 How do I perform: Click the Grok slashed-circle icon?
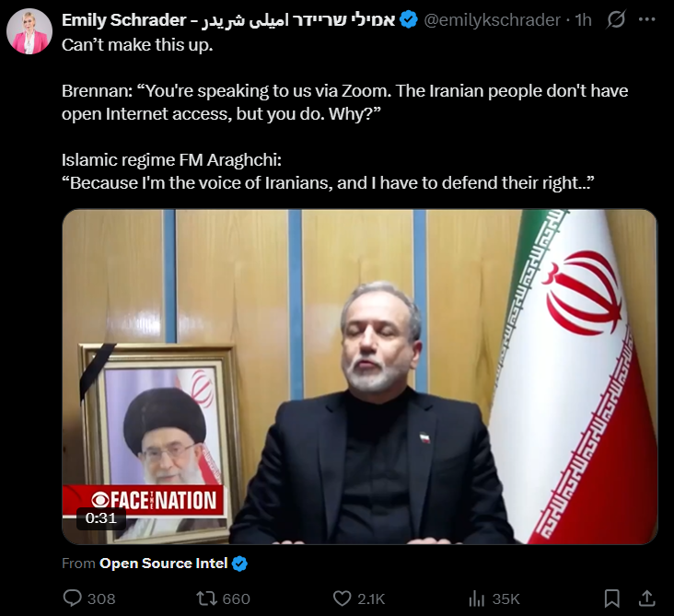point(616,19)
